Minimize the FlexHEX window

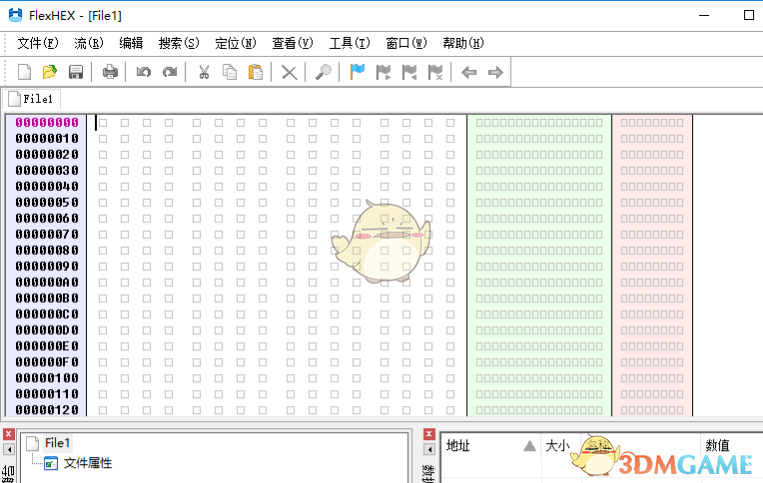click(x=704, y=16)
